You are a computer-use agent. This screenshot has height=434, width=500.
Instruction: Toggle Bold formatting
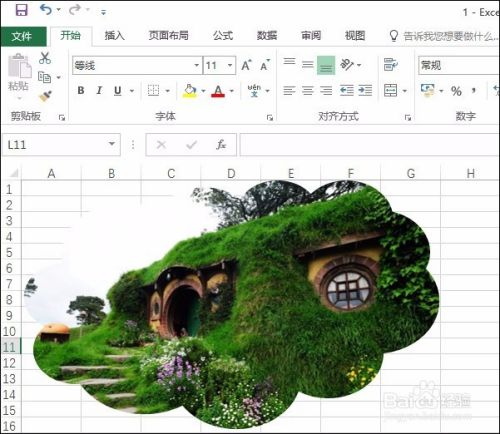click(81, 90)
